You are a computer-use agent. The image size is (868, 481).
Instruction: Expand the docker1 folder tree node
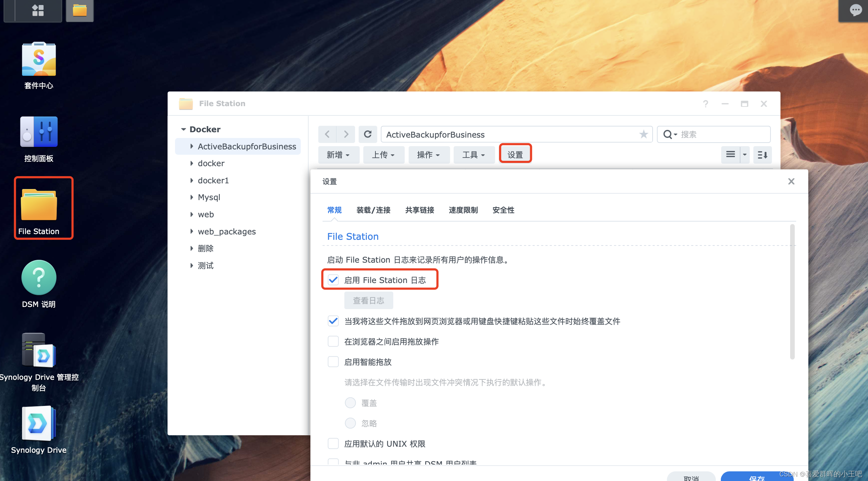tap(192, 180)
